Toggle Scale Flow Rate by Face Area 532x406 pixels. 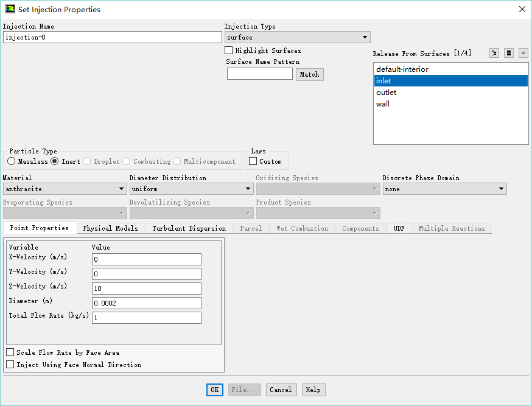(x=10, y=352)
